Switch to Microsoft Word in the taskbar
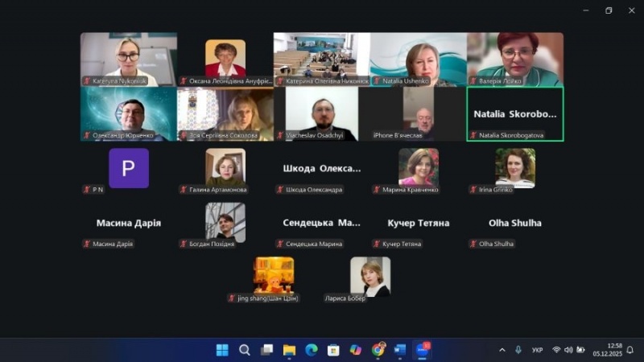644x362 pixels. point(400,350)
